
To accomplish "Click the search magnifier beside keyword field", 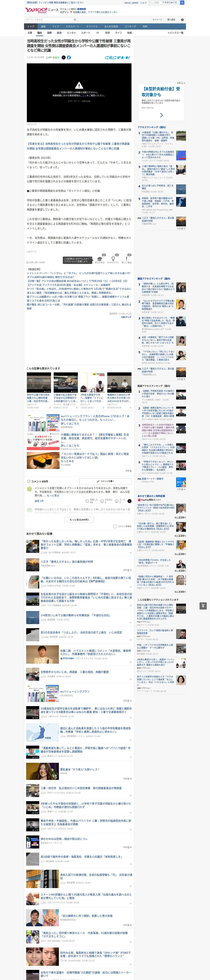I will point(75,19).
